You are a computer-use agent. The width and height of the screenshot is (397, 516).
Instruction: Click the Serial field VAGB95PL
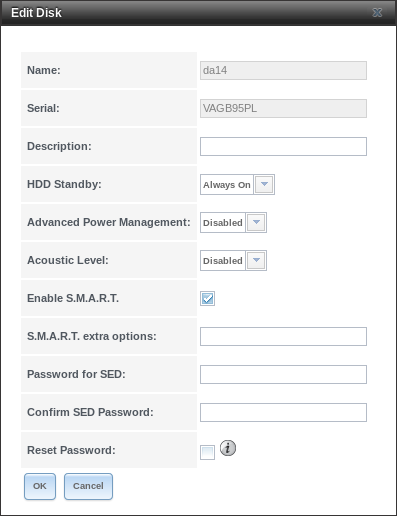click(x=283, y=108)
